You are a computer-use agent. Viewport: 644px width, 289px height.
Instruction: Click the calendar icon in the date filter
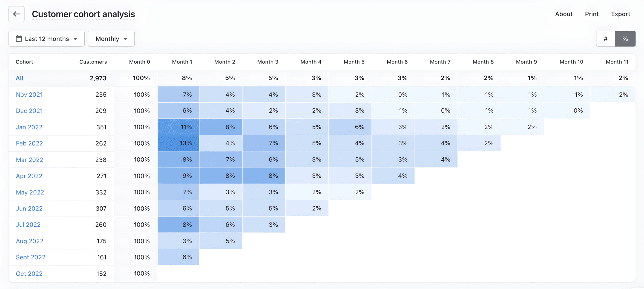19,38
